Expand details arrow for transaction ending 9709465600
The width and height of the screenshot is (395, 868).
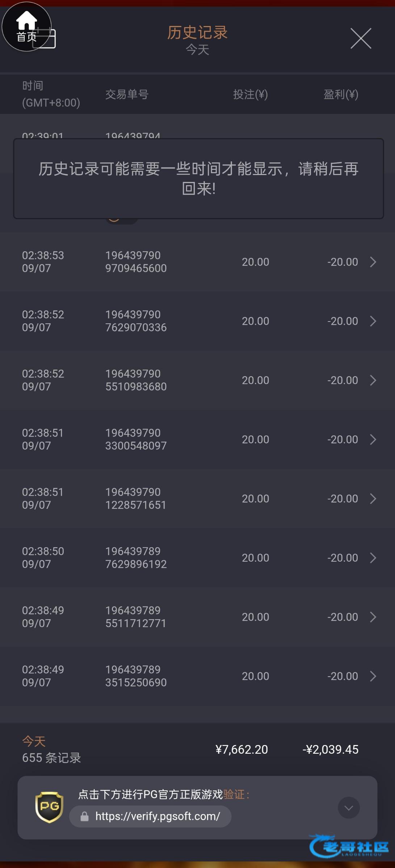373,262
